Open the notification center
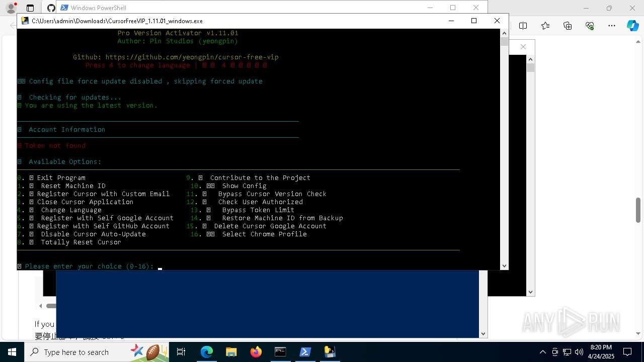644x362 pixels. (627, 352)
